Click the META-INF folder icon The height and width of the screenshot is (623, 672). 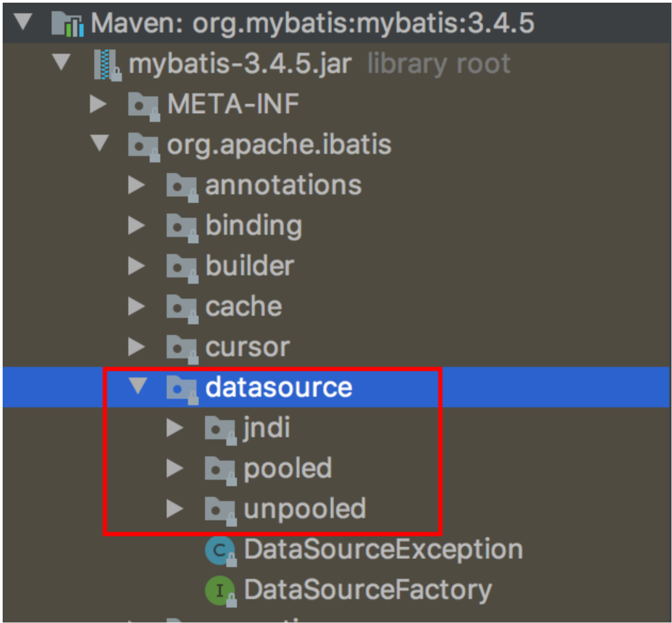pyautogui.click(x=143, y=104)
